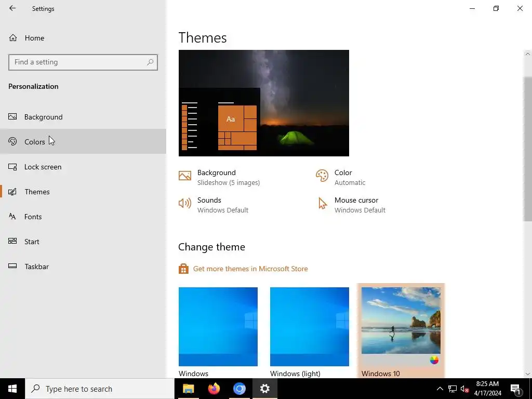This screenshot has height=399, width=532.
Task: Show hidden system tray icons
Action: pyautogui.click(x=440, y=389)
